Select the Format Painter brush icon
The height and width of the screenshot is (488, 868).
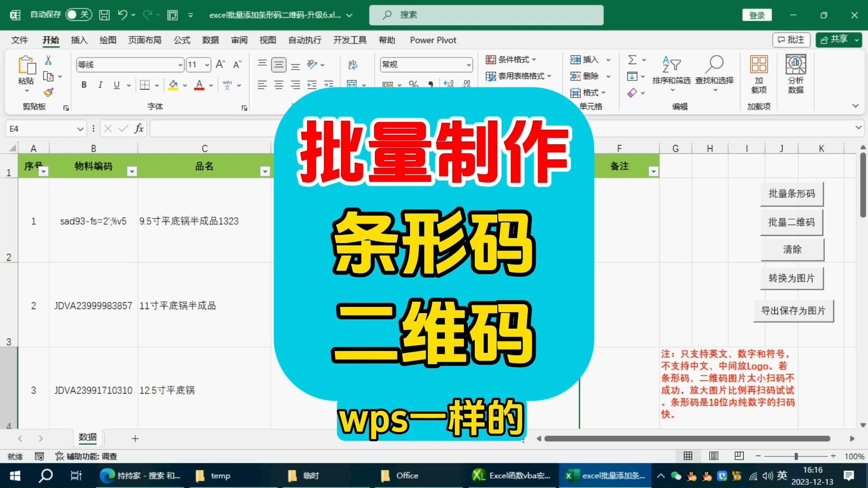point(48,93)
